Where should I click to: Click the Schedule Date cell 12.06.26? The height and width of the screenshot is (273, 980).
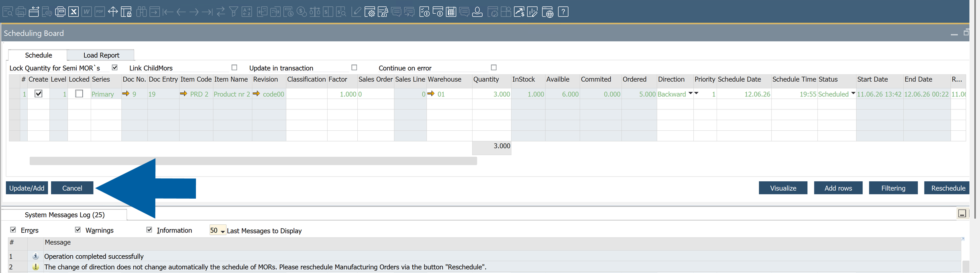pyautogui.click(x=744, y=94)
